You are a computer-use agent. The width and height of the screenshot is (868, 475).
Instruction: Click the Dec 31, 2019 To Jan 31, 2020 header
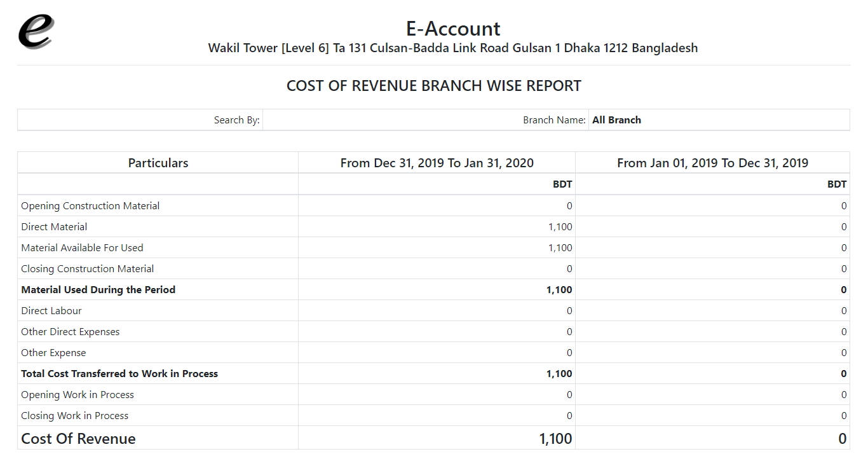pyautogui.click(x=437, y=163)
